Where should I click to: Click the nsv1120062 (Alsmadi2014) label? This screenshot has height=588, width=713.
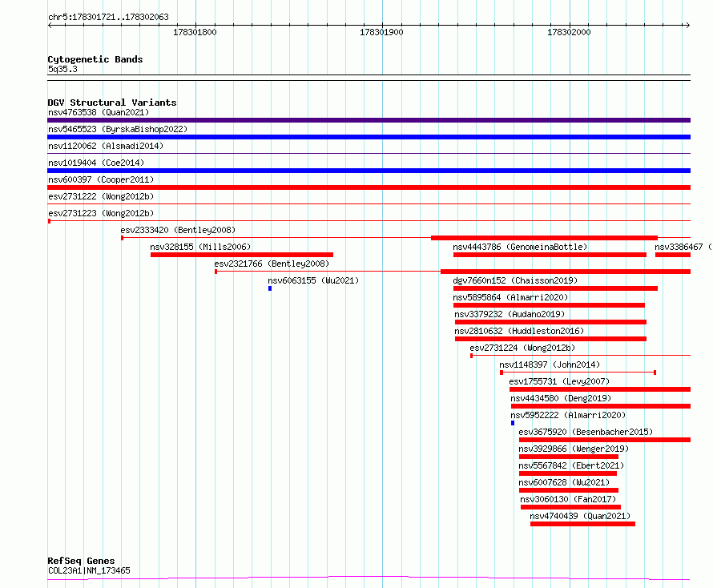pos(106,146)
